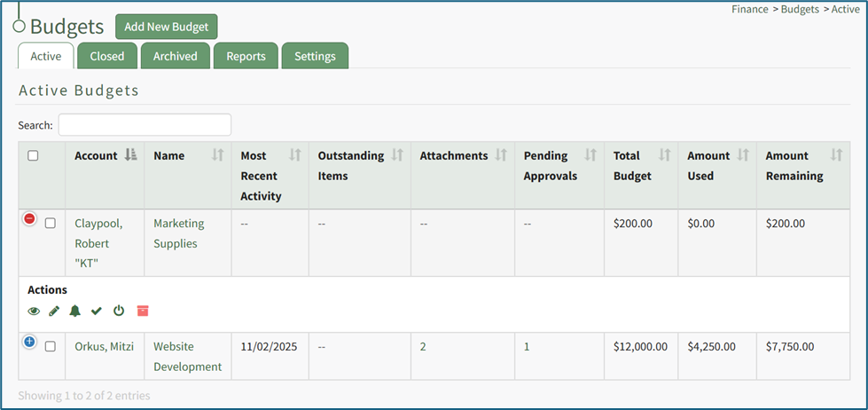Click the Search input field
This screenshot has height=410, width=868.
[x=145, y=125]
